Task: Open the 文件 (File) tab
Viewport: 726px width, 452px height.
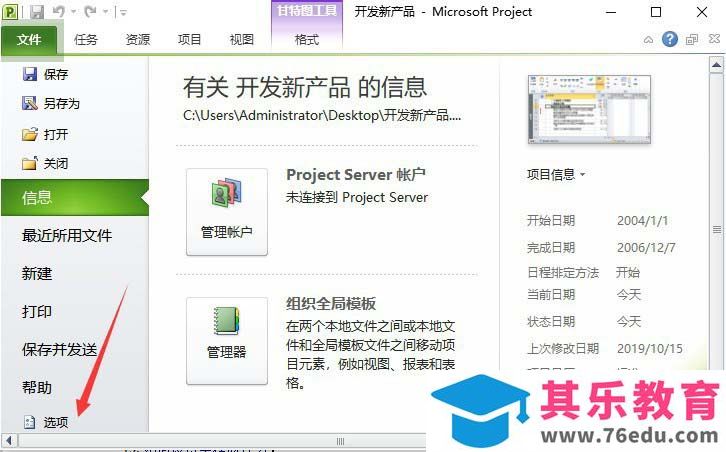Action: click(x=29, y=40)
